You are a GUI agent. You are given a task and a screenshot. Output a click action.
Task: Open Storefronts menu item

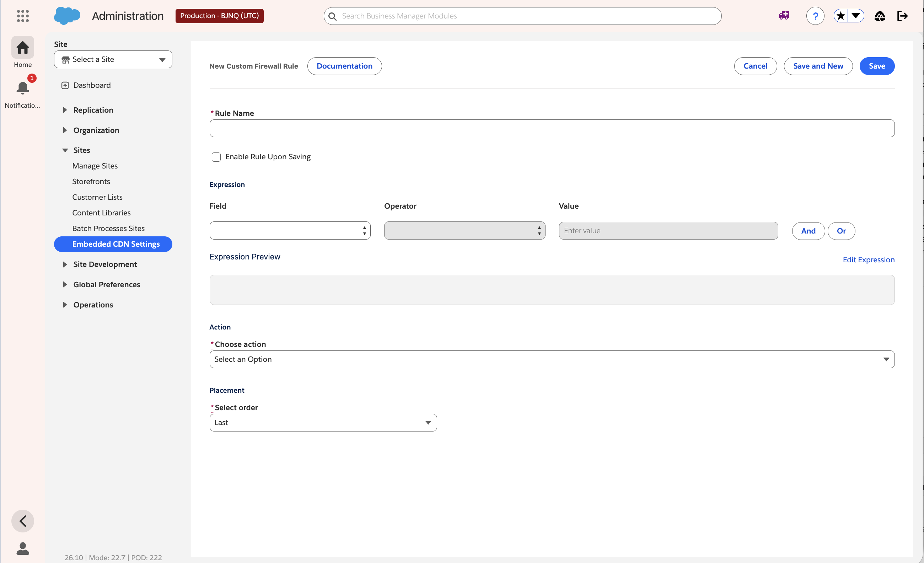[91, 182]
